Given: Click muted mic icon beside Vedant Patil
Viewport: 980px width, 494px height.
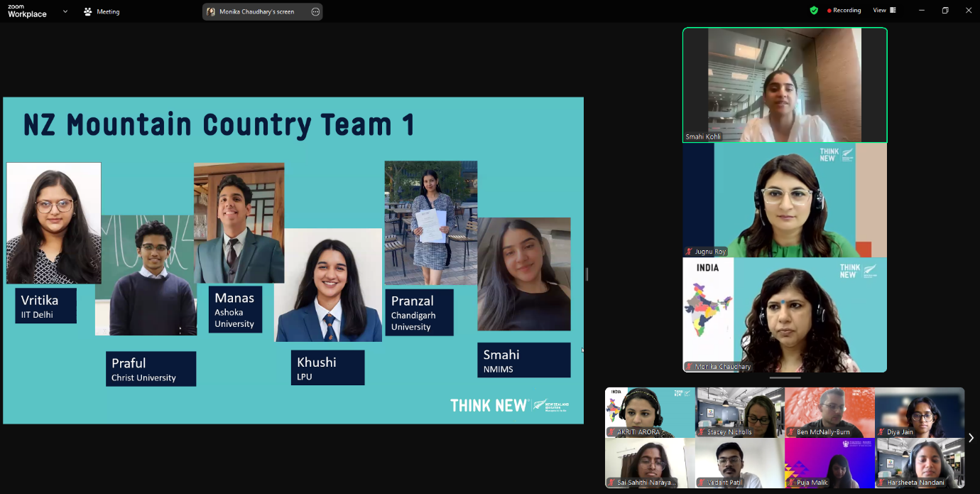Looking at the screenshot, I should [701, 483].
